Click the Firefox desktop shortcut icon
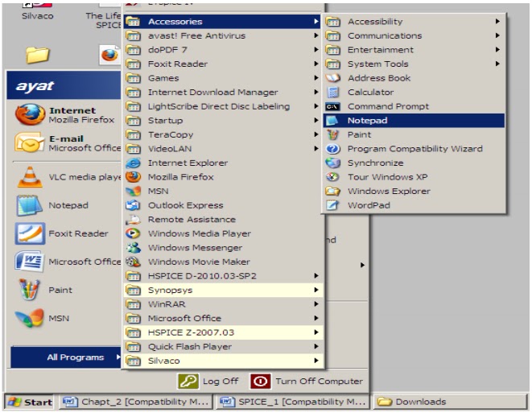The height and width of the screenshot is (413, 532). [x=109, y=54]
